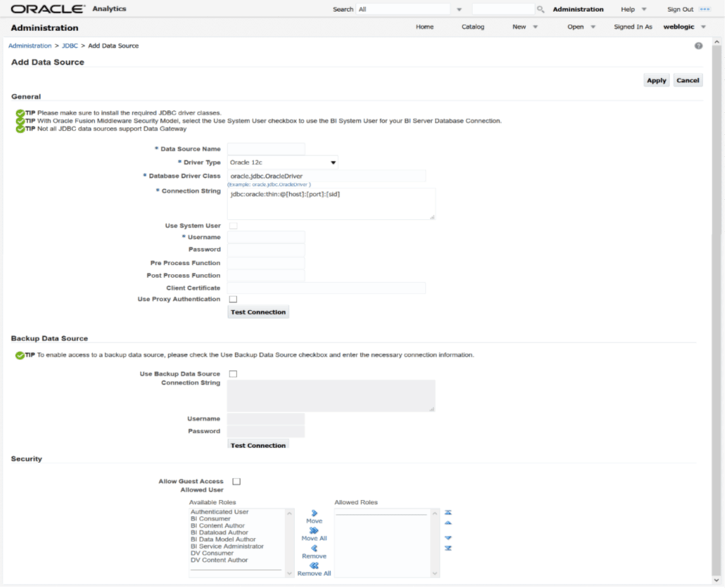The width and height of the screenshot is (725, 588).
Task: Follow the Administration breadcrumb link
Action: [30, 46]
